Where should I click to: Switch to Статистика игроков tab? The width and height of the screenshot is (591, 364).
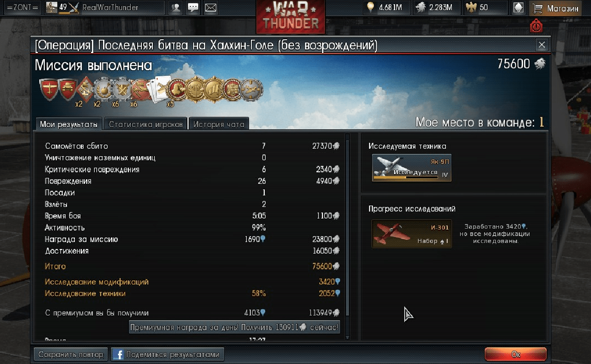pyautogui.click(x=146, y=124)
